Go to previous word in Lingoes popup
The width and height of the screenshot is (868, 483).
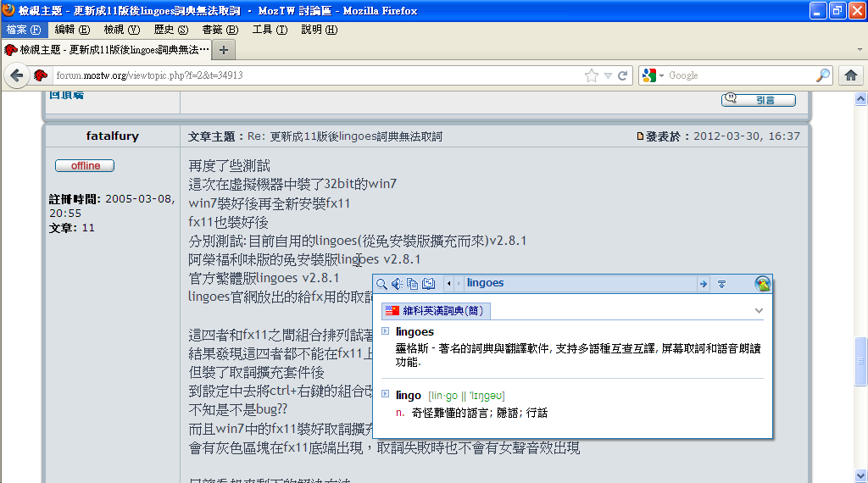point(449,284)
